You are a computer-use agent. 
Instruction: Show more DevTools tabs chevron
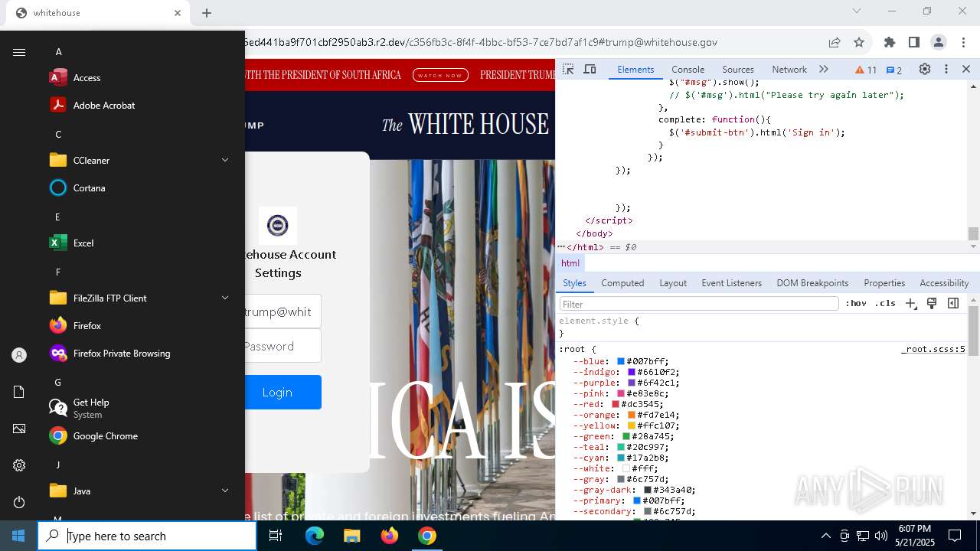coord(824,70)
